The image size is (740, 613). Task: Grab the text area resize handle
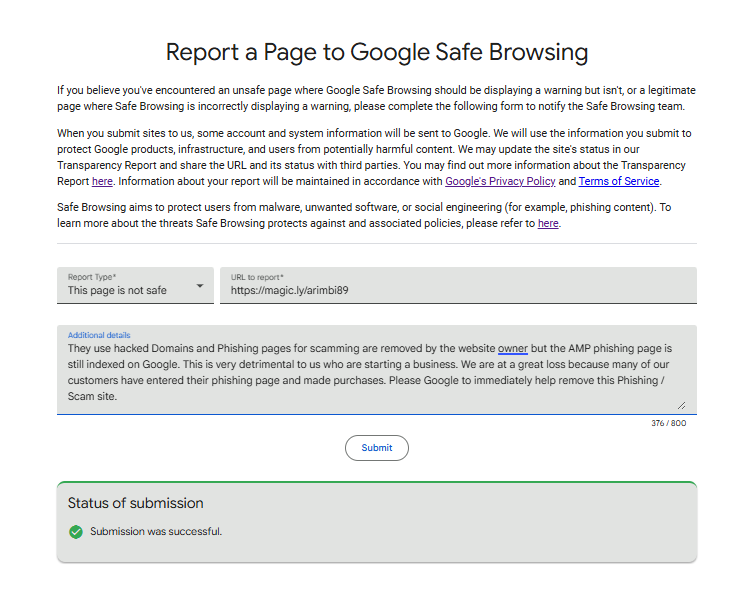(682, 406)
